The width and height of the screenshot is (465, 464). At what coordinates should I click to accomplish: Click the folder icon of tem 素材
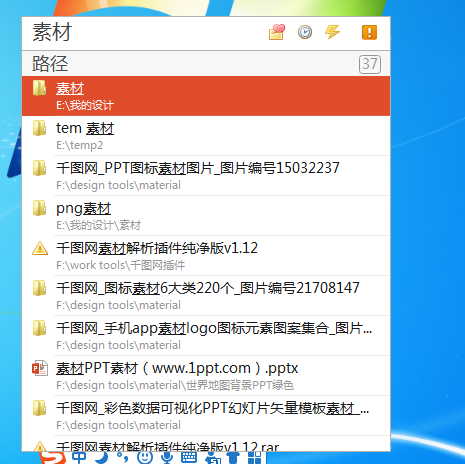(x=39, y=128)
